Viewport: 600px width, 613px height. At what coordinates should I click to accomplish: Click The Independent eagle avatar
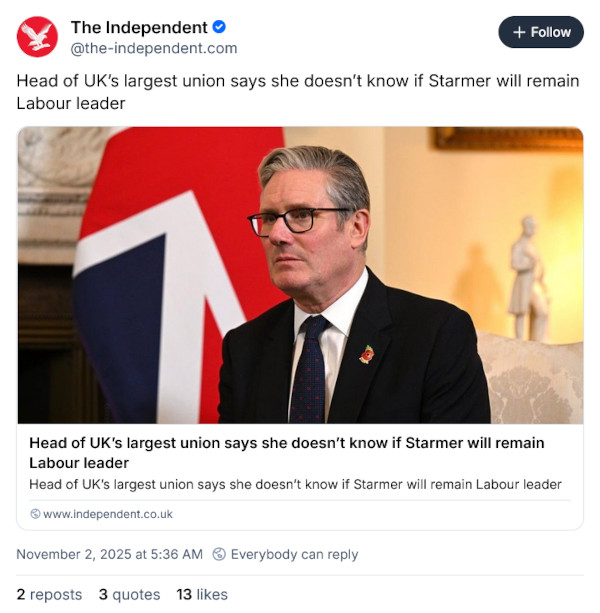[x=37, y=37]
